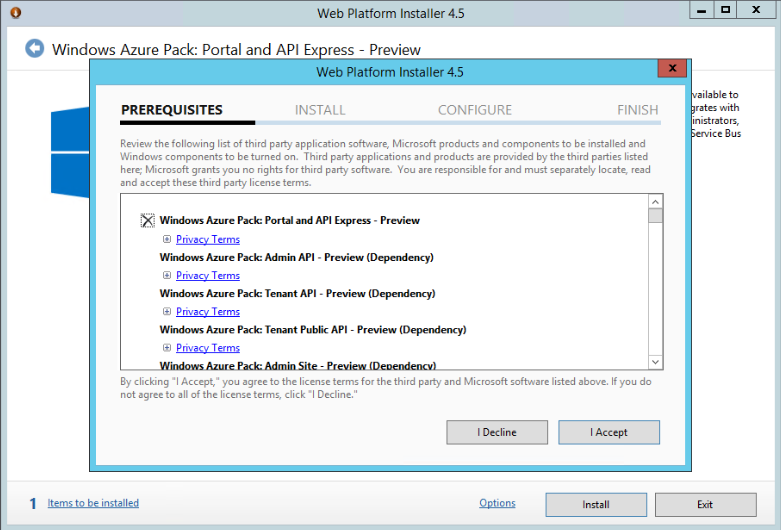Click the scrollbar up arrow in license list
Image resolution: width=781 pixels, height=530 pixels.
656,201
